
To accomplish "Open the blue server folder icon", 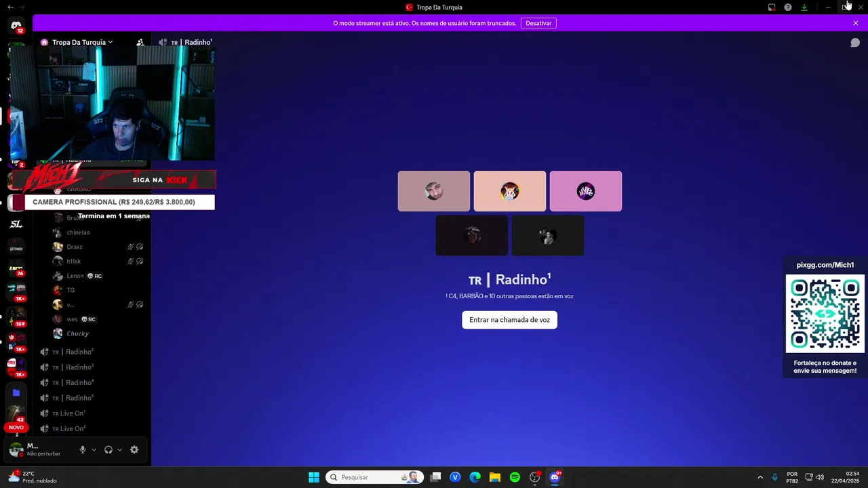I will point(16,392).
